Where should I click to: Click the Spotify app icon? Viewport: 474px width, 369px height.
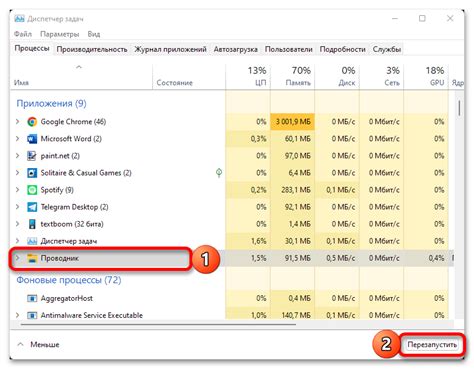click(x=32, y=190)
